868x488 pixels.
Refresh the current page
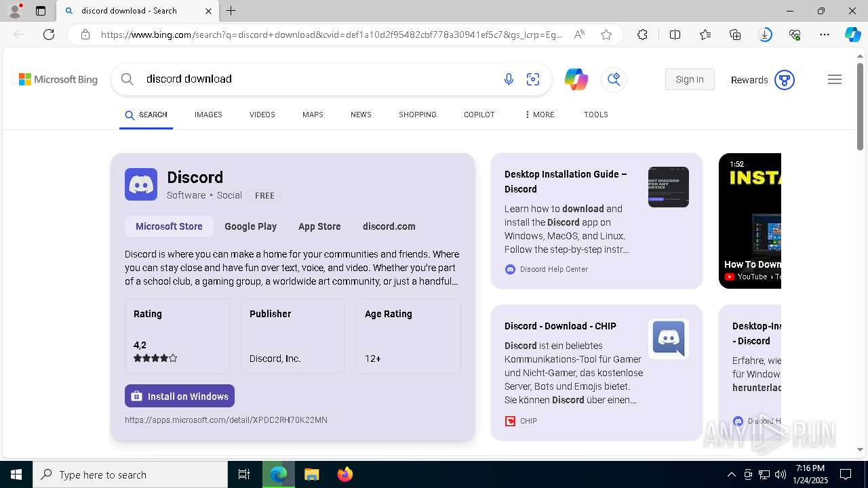(49, 35)
